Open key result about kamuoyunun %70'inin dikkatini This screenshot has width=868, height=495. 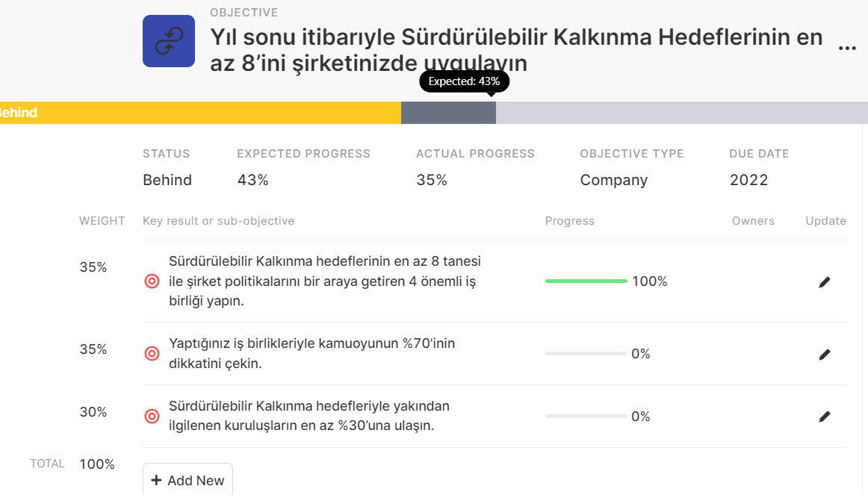pos(311,353)
